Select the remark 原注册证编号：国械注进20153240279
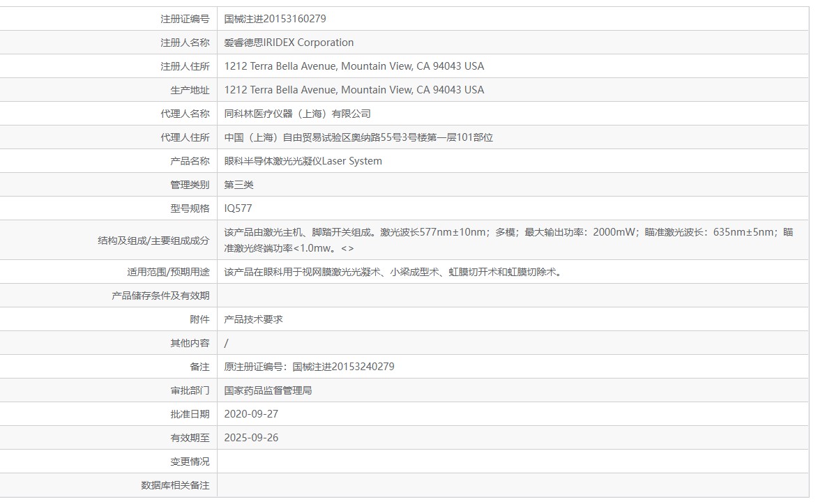Image resolution: width=818 pixels, height=504 pixels. (310, 367)
